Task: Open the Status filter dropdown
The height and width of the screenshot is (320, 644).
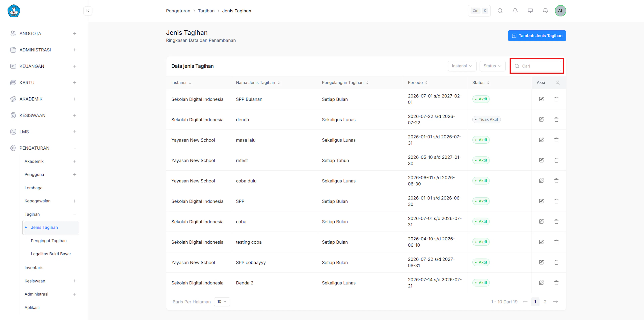Action: (492, 66)
